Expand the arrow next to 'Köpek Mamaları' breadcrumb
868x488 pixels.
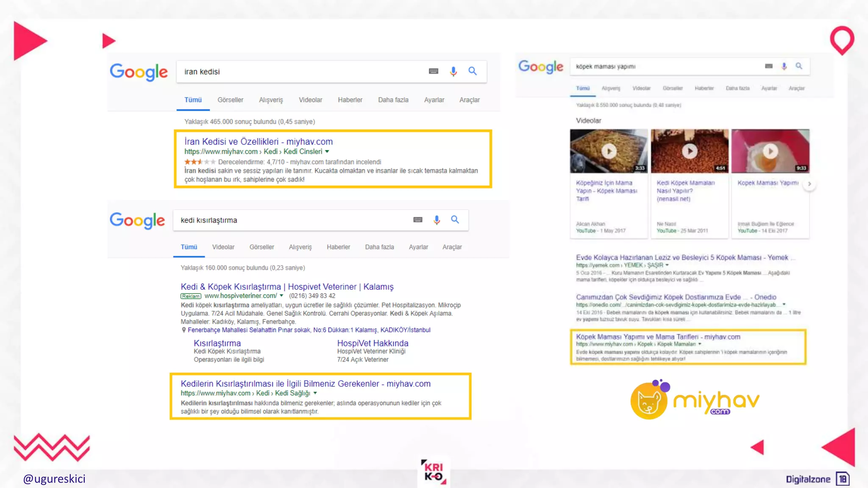700,344
